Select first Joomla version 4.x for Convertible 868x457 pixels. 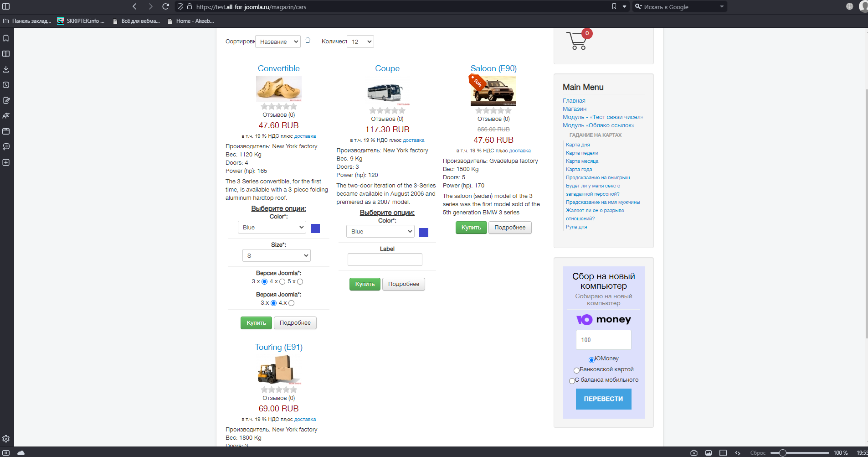pyautogui.click(x=282, y=282)
